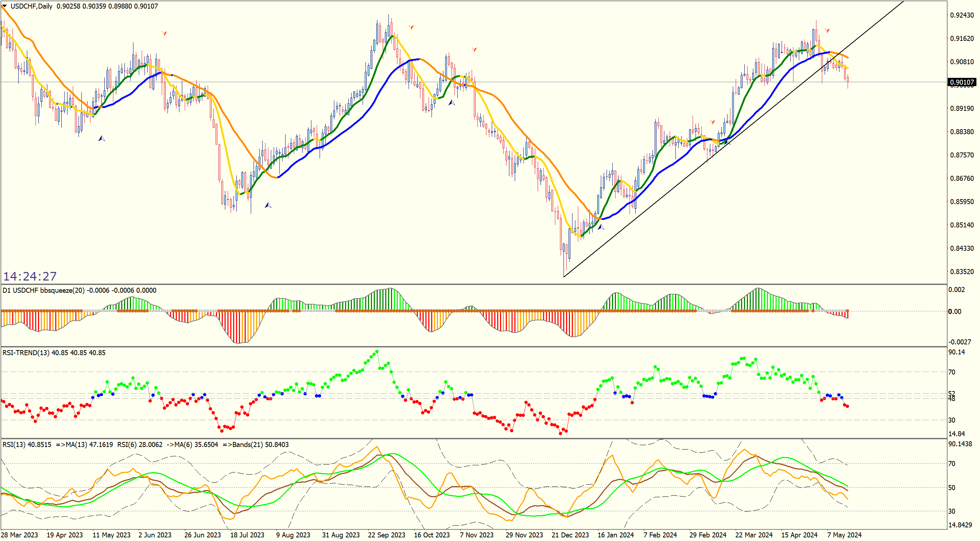Click the 0.92430 level on price scale
The image size is (980, 541).
pyautogui.click(x=962, y=15)
